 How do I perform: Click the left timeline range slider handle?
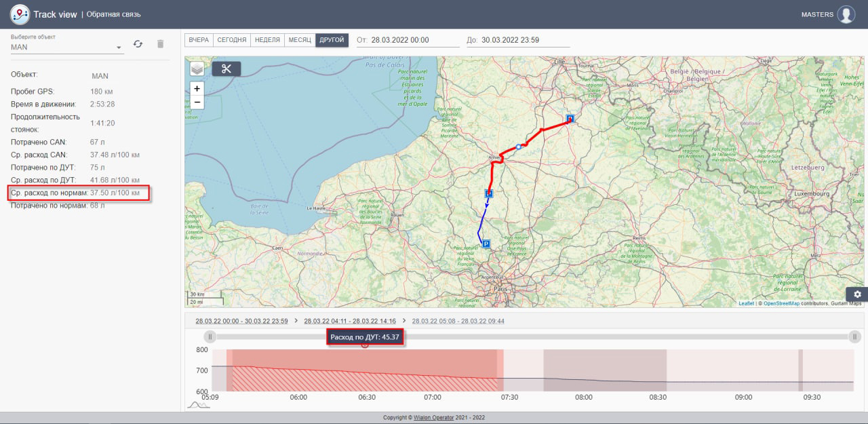210,336
